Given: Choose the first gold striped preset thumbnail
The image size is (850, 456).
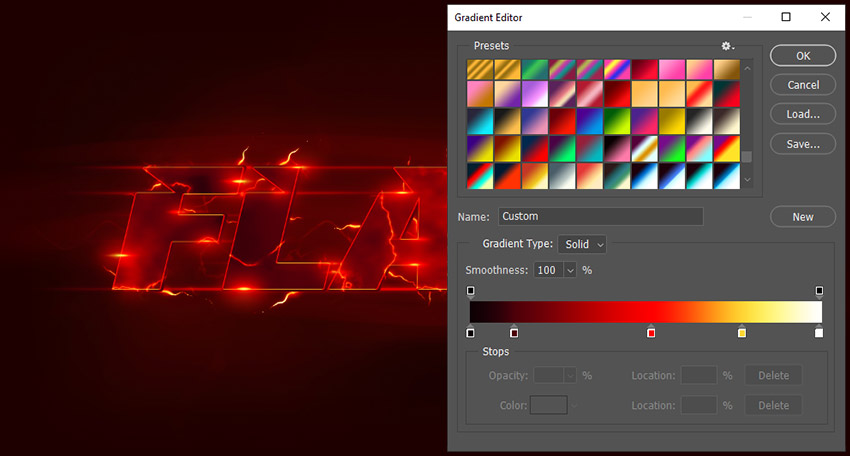Looking at the screenshot, I should (479, 69).
